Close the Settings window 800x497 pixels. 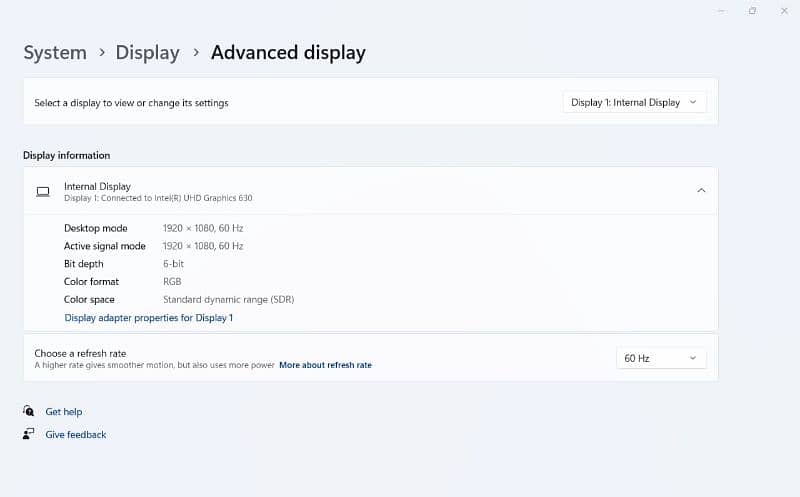click(783, 10)
